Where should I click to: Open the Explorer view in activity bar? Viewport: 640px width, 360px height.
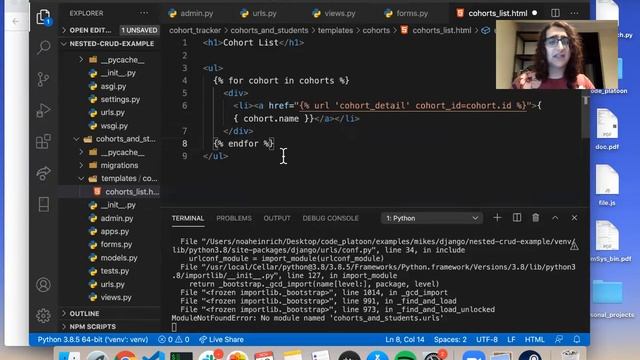[x=43, y=17]
